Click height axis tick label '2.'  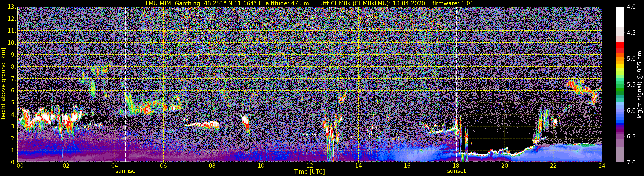tap(13, 139)
